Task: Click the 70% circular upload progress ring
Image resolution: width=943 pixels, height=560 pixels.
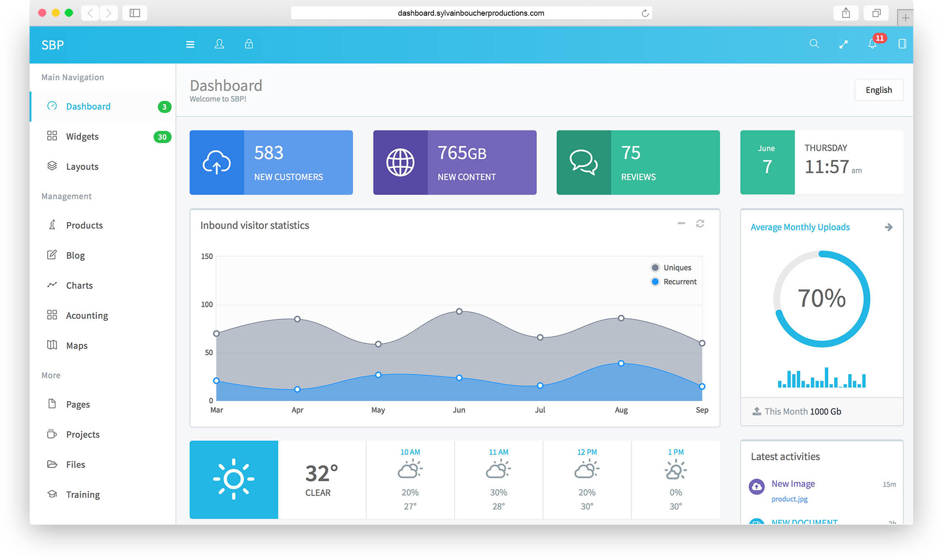Action: pos(821,299)
